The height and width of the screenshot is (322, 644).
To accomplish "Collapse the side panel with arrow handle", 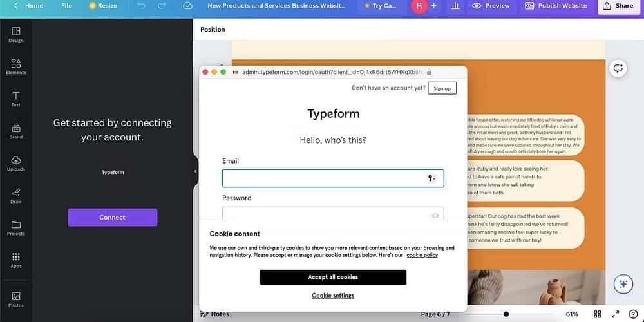I will click(x=195, y=171).
